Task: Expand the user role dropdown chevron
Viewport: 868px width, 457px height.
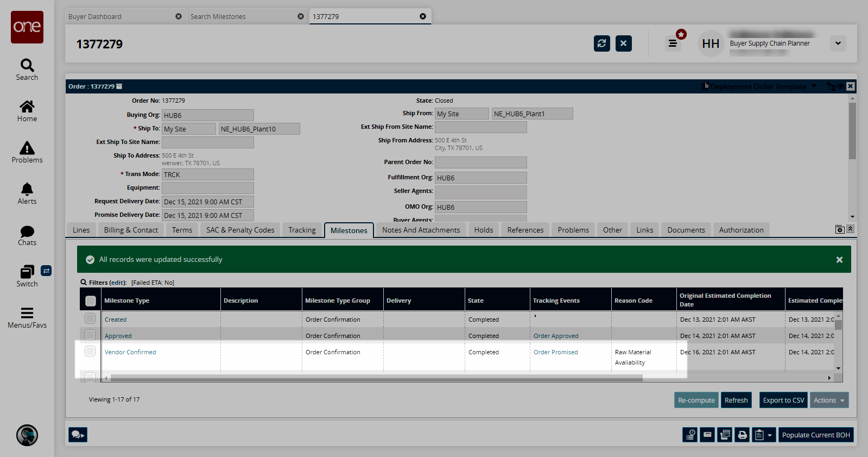Action: (838, 43)
